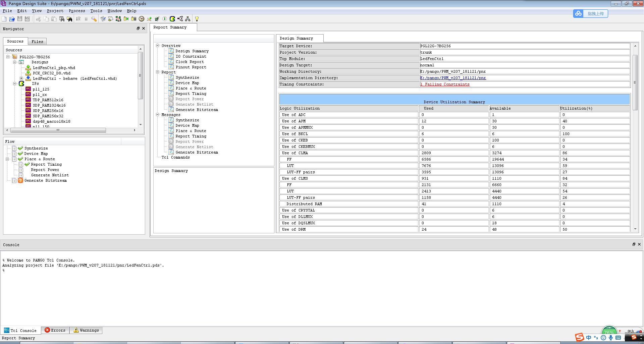Open the Process menu
The image size is (644, 344).
(77, 11)
